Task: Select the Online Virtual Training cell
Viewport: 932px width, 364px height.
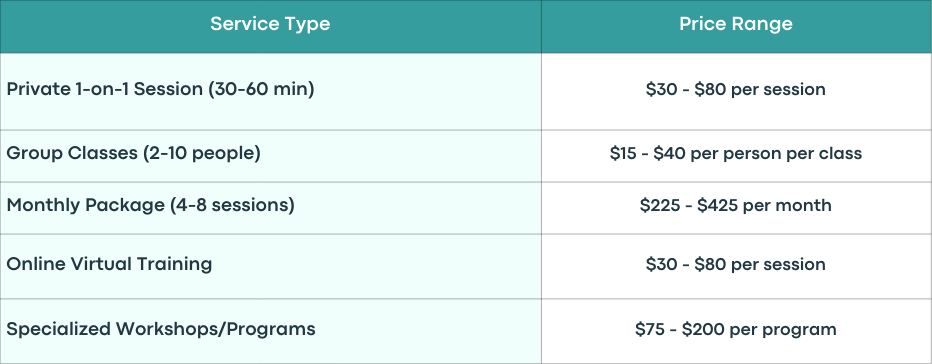Action: tap(270, 266)
